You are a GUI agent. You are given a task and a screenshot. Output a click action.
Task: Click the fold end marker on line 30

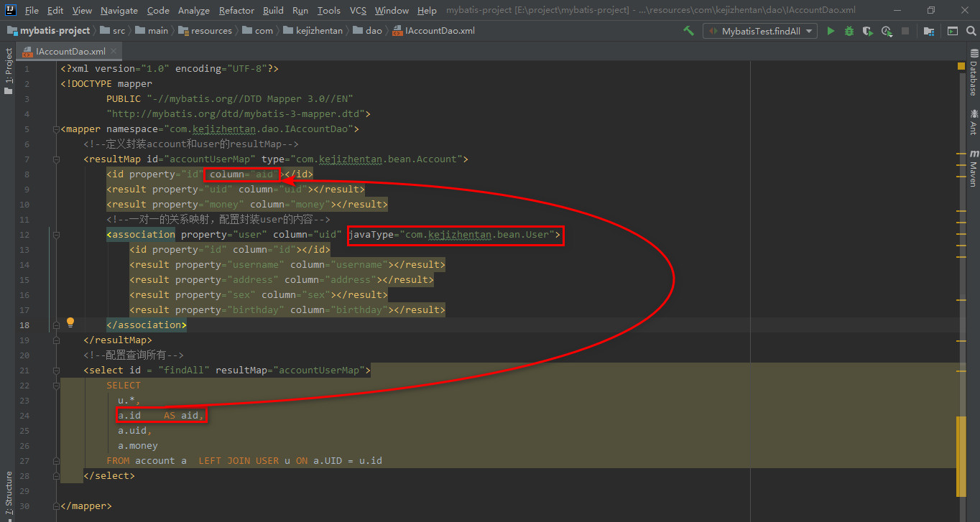click(x=56, y=506)
